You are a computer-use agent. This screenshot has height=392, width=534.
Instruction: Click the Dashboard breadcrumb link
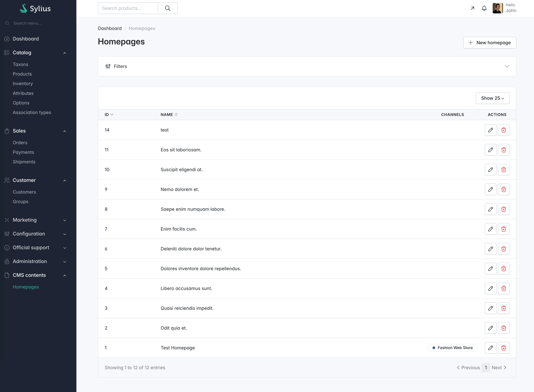pyautogui.click(x=110, y=28)
